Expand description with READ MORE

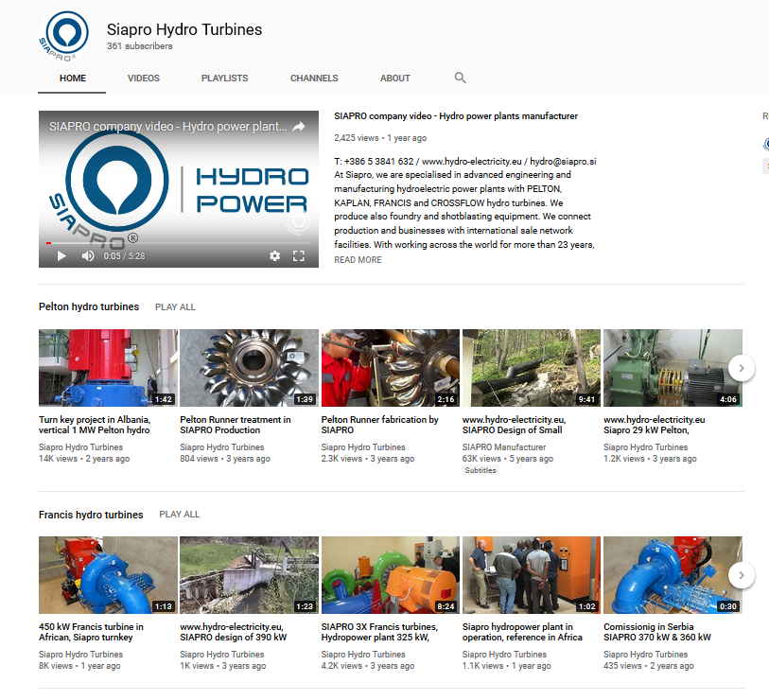click(x=358, y=260)
